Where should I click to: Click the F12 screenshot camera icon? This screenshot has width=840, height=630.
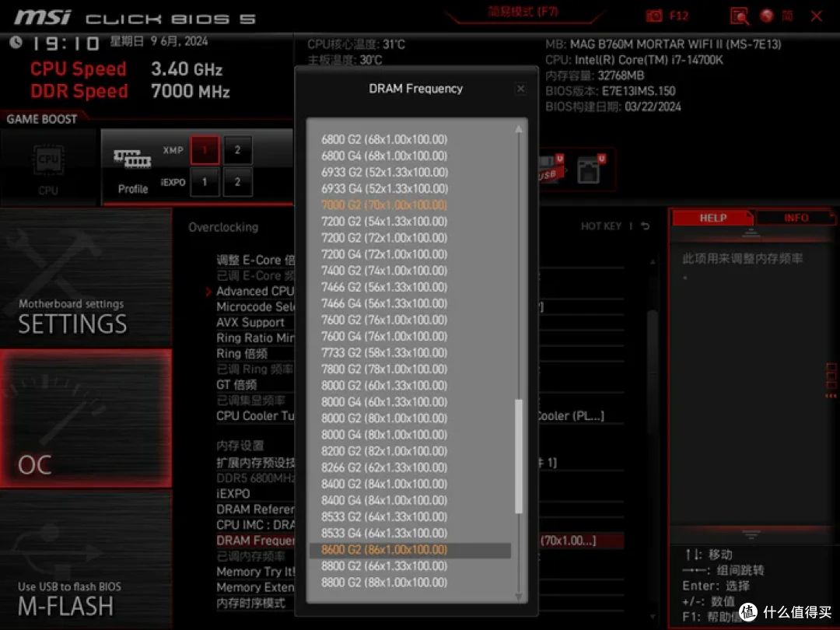pos(654,16)
